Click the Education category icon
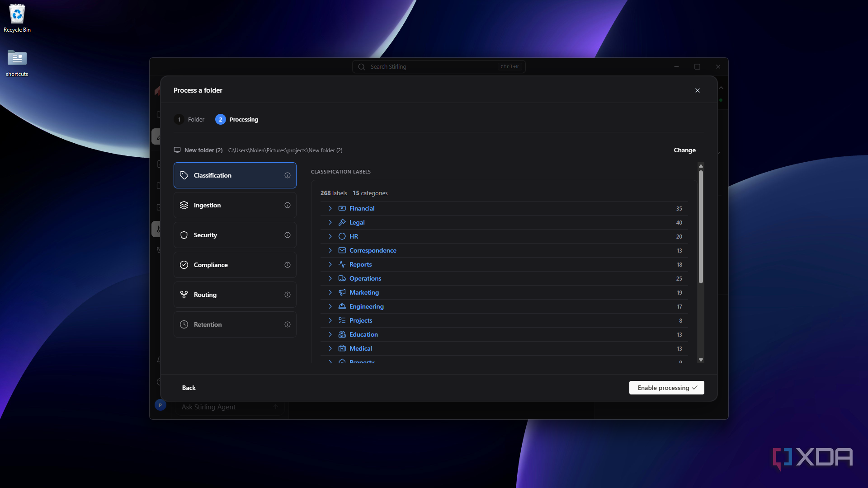The width and height of the screenshot is (868, 488). [x=342, y=334]
